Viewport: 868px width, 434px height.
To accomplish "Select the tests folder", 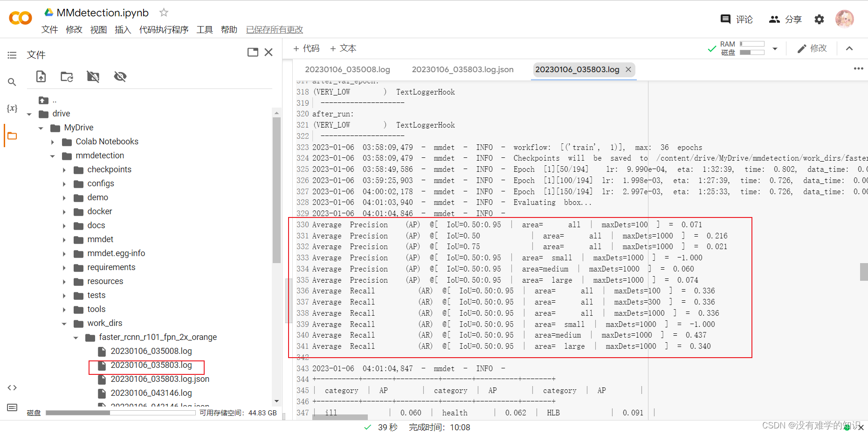I will click(x=96, y=295).
